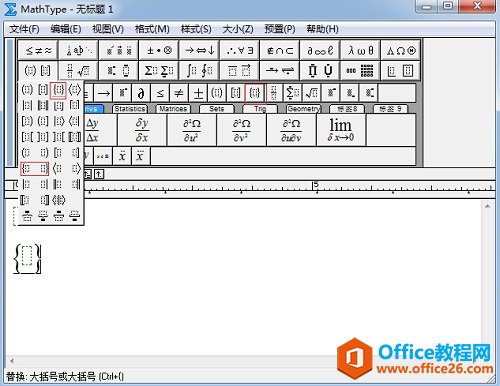Insert double vertical bars template
500x386 pixels.
[x=43, y=105]
